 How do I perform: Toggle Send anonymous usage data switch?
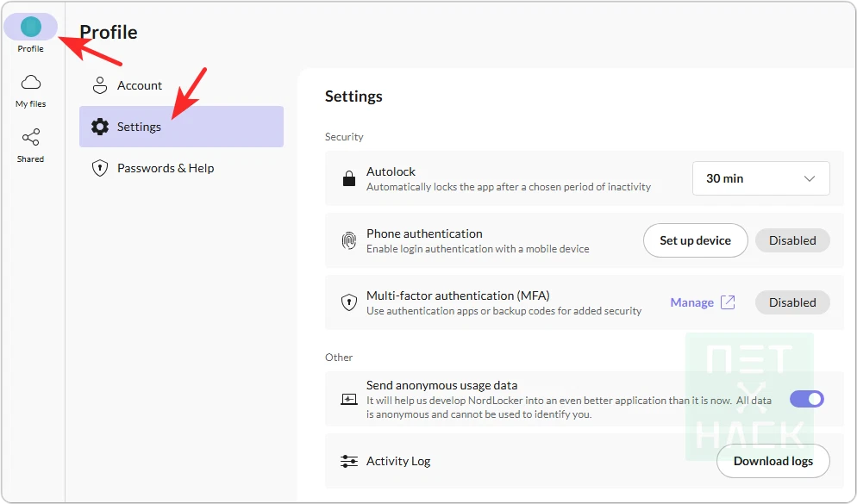pos(807,399)
